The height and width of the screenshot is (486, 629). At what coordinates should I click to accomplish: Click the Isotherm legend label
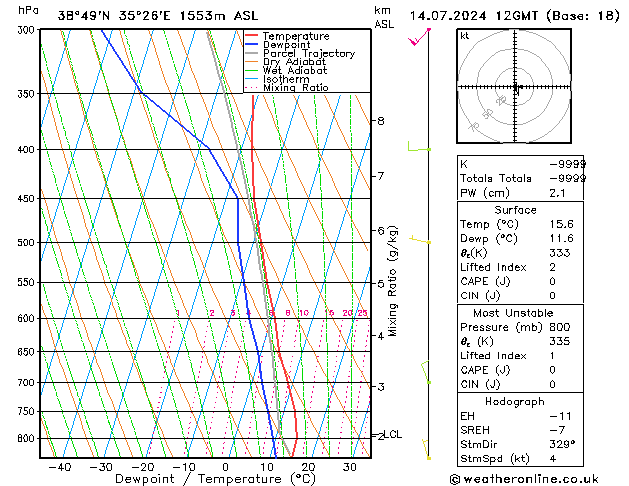(x=286, y=79)
